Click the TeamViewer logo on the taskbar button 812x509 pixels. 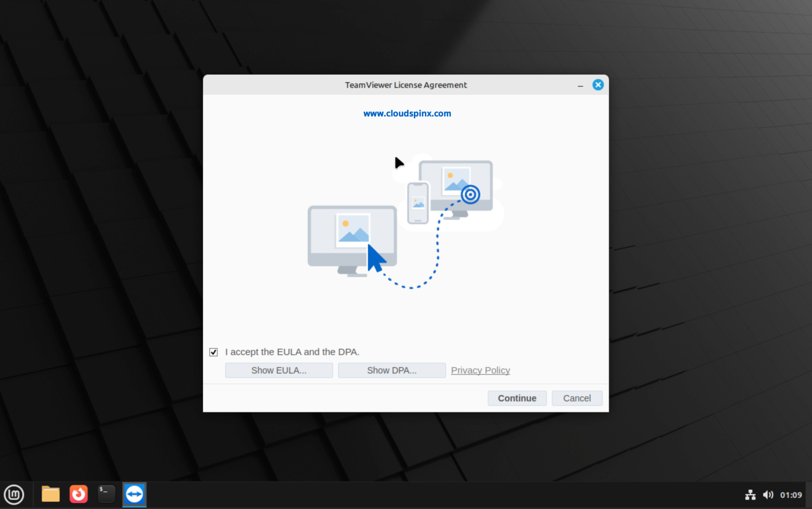point(134,494)
